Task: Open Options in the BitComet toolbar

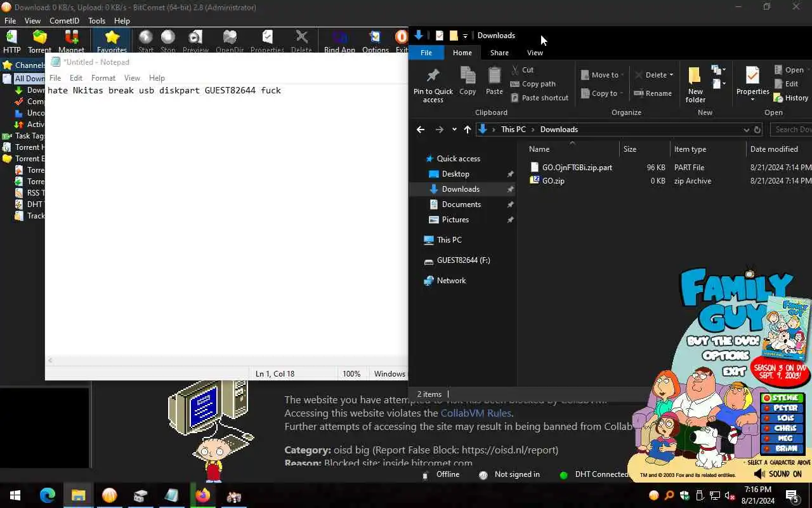Action: (376, 42)
